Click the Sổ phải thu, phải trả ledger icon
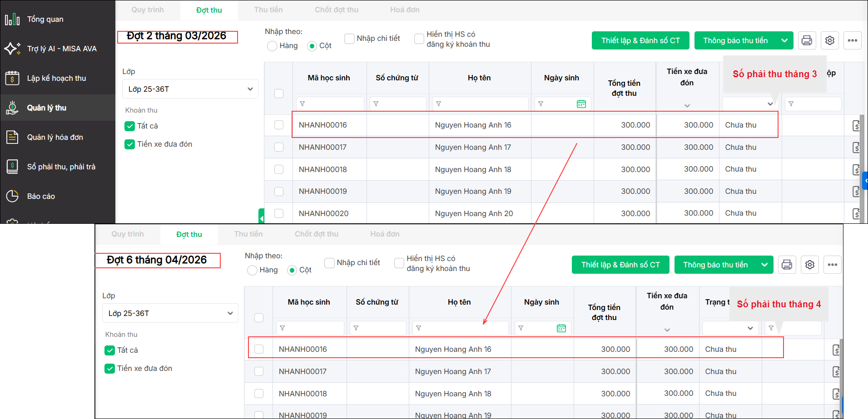868x419 pixels. [12, 167]
